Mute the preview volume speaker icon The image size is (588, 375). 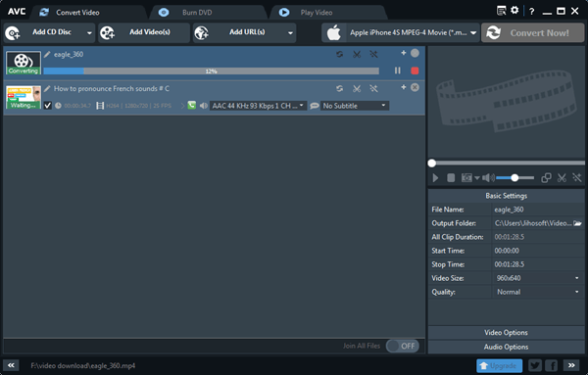(488, 178)
